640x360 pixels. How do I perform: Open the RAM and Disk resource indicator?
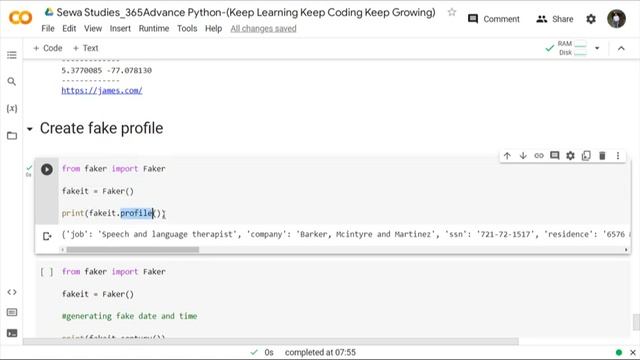pyautogui.click(x=567, y=48)
